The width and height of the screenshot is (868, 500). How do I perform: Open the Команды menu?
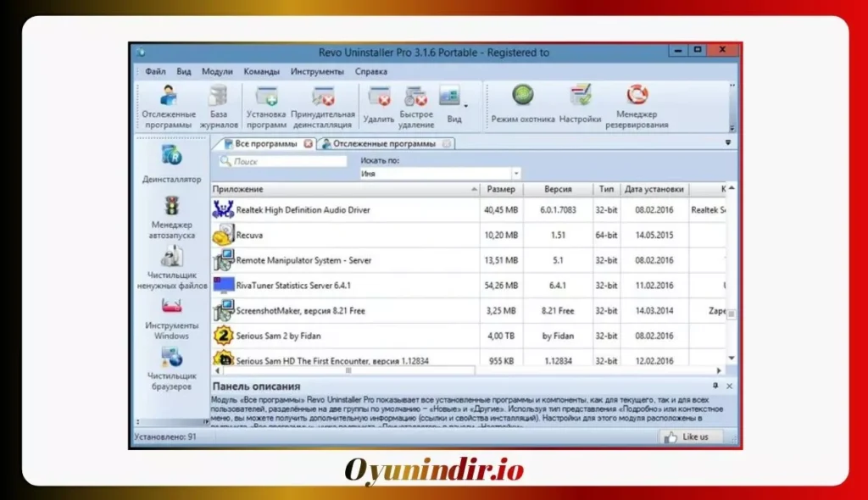[261, 71]
